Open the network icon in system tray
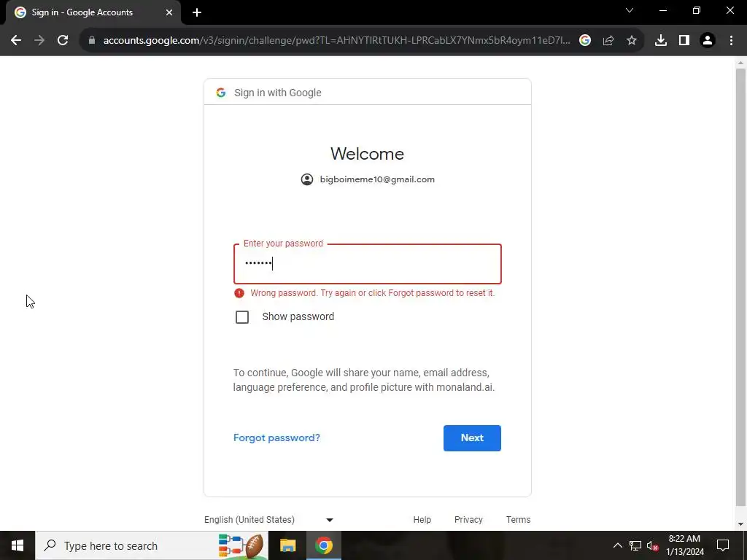 [635, 545]
